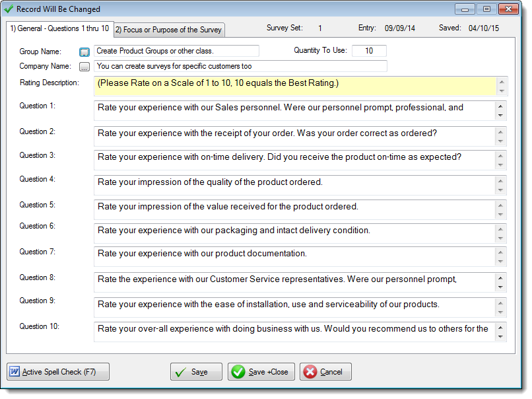The image size is (532, 399).
Task: Click the green checkmark icon on Save
Action: click(x=181, y=371)
